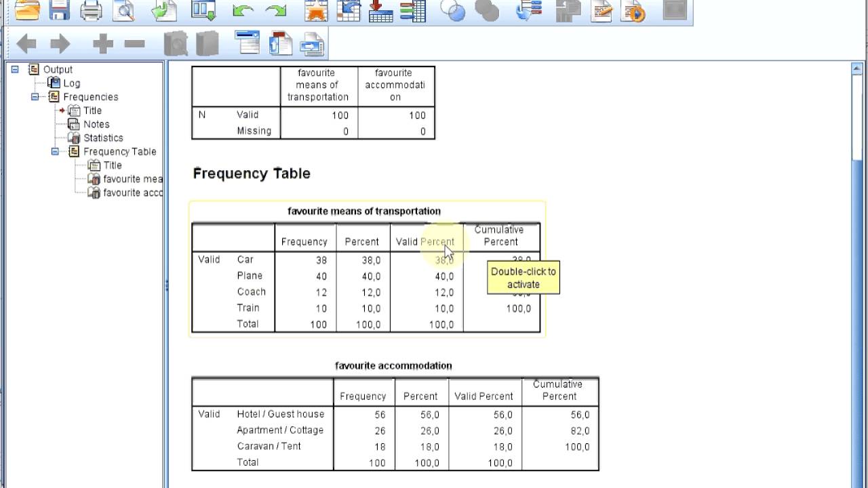The height and width of the screenshot is (488, 868).
Task: Click cumulative percent 82,0 in accommodation table
Action: tap(580, 431)
